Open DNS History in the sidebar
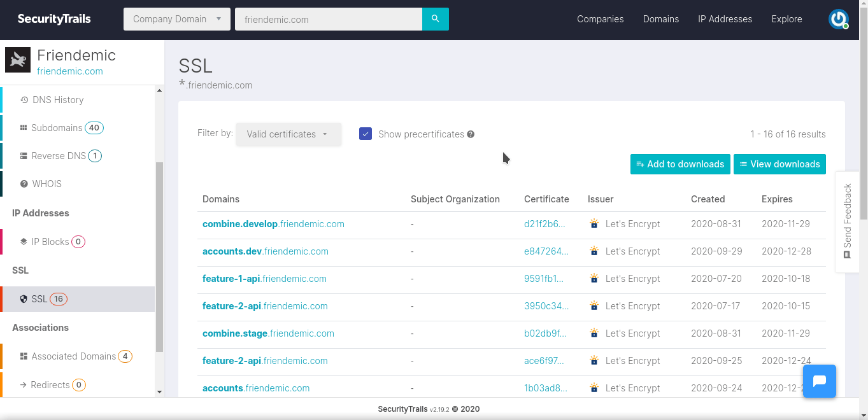The height and width of the screenshot is (420, 868). pos(78,100)
